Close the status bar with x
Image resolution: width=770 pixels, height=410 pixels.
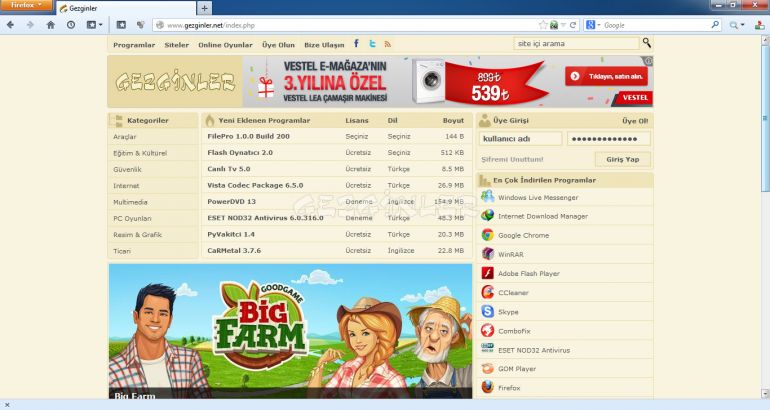[7, 405]
